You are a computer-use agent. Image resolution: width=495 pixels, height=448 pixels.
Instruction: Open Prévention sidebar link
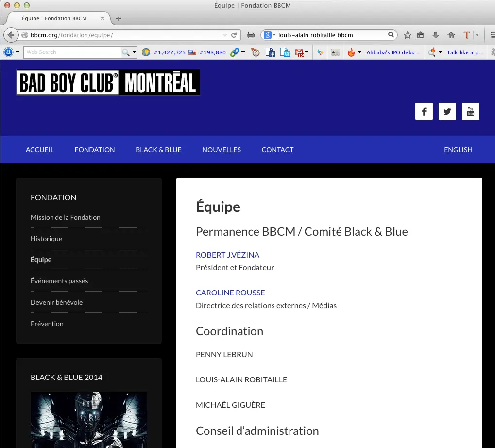click(47, 324)
